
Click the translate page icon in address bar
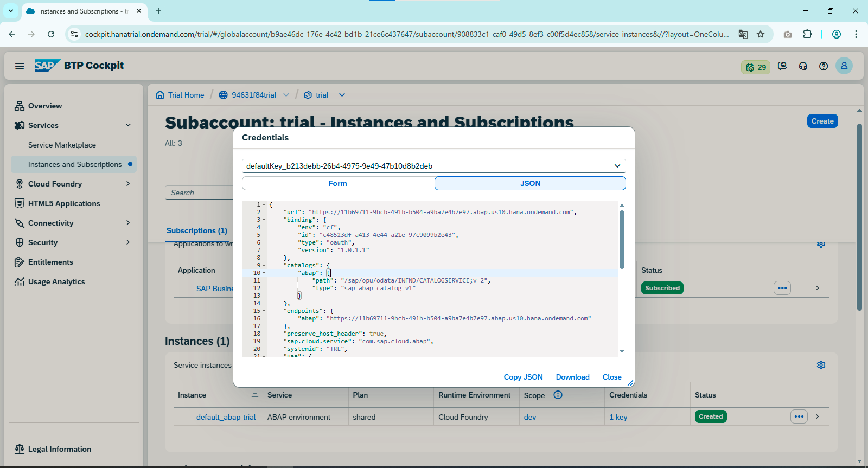[743, 34]
